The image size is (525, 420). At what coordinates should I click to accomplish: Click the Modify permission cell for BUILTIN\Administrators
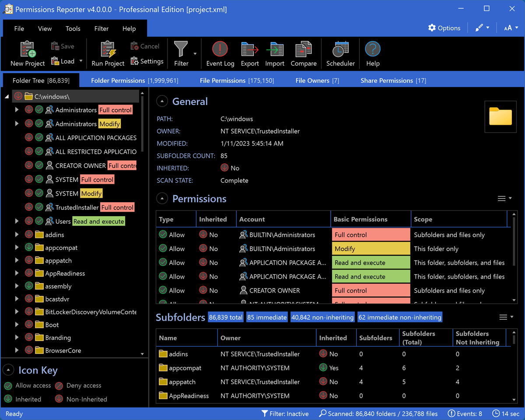[371, 248]
